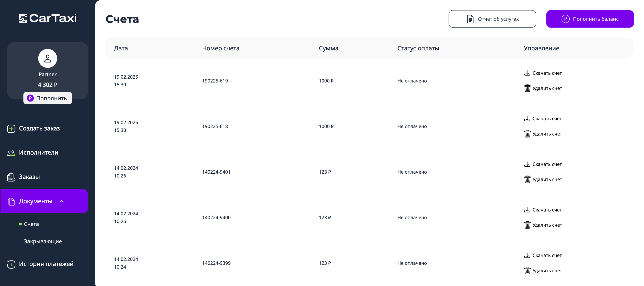Open Отчет об услугах report
The height and width of the screenshot is (286, 644).
492,19
